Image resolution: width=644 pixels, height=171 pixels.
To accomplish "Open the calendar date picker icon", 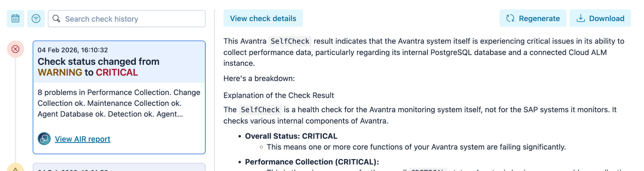I will pos(15,19).
